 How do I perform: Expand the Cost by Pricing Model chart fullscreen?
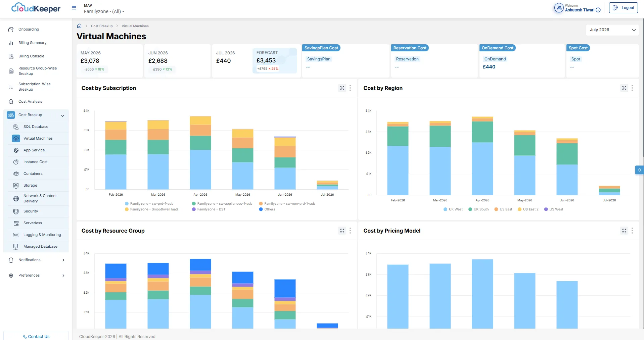[x=624, y=231]
